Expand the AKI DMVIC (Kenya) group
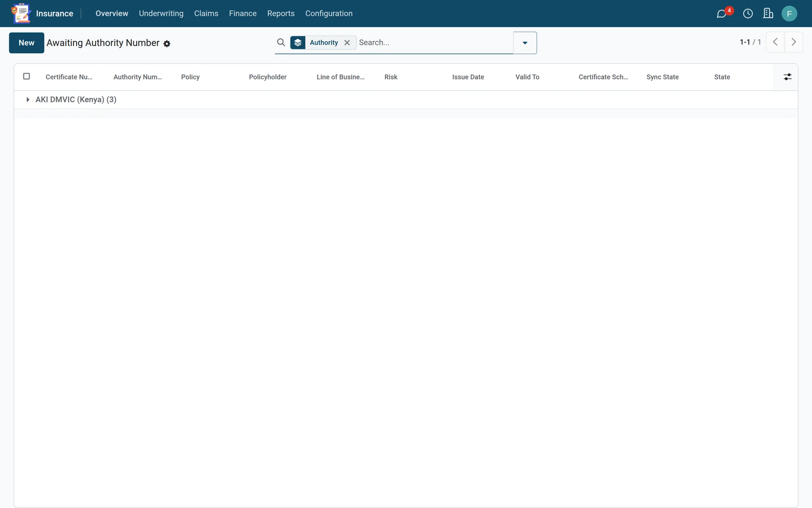The image size is (812, 508). point(76,99)
